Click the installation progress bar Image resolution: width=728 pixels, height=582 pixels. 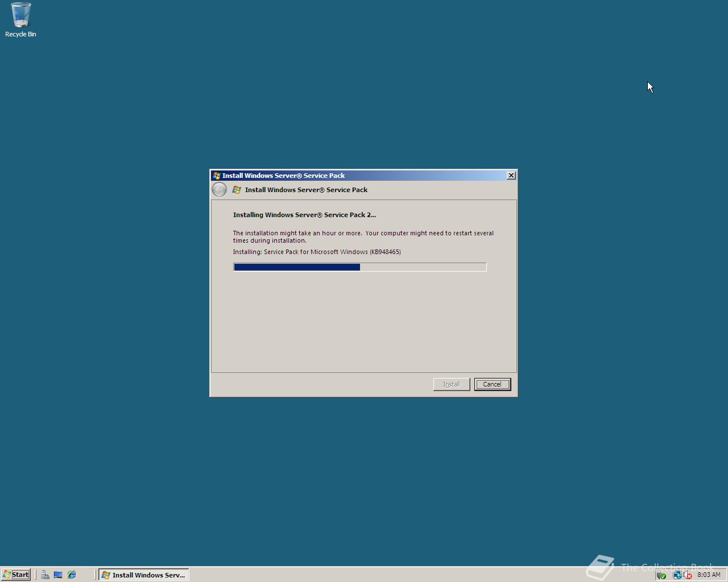tap(360, 267)
